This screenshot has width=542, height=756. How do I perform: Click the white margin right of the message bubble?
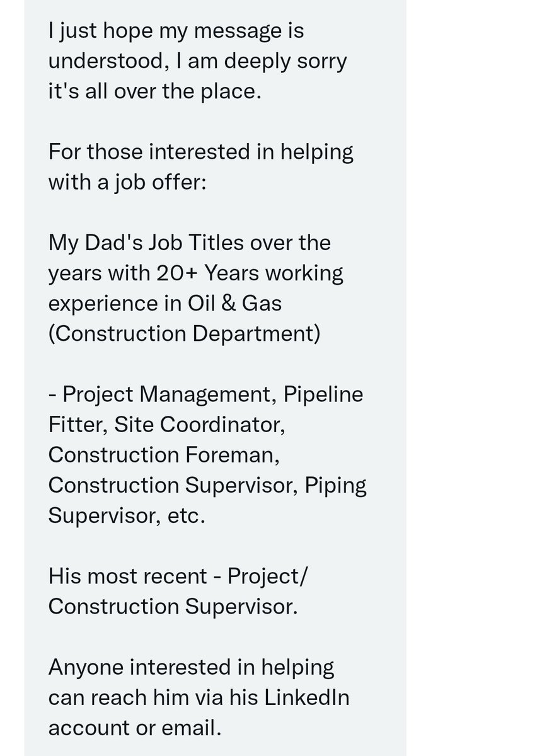[474, 378]
